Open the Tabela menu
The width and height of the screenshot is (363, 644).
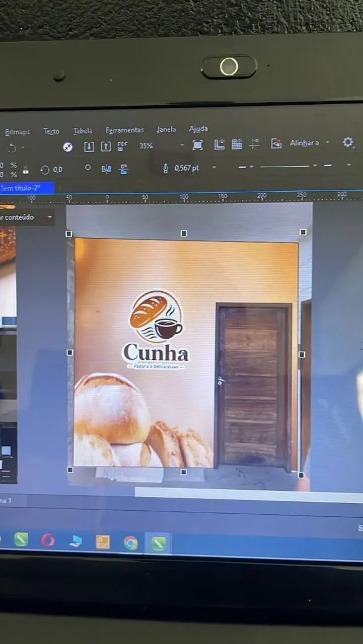83,131
